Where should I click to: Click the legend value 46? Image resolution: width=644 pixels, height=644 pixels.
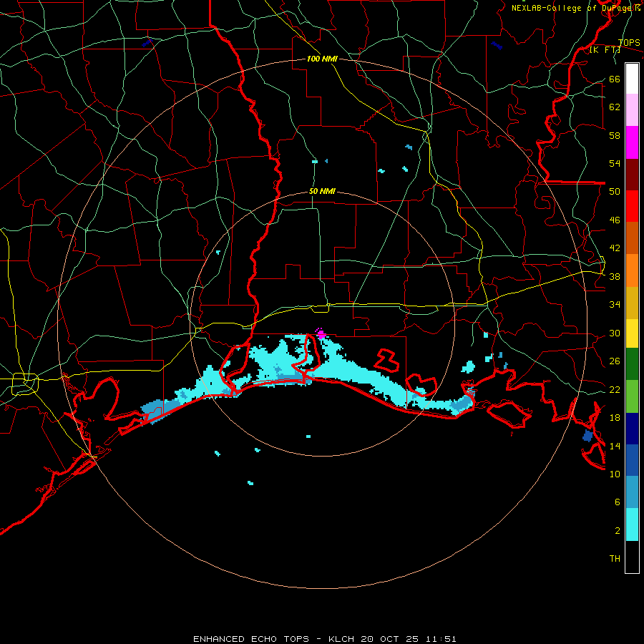coord(615,220)
